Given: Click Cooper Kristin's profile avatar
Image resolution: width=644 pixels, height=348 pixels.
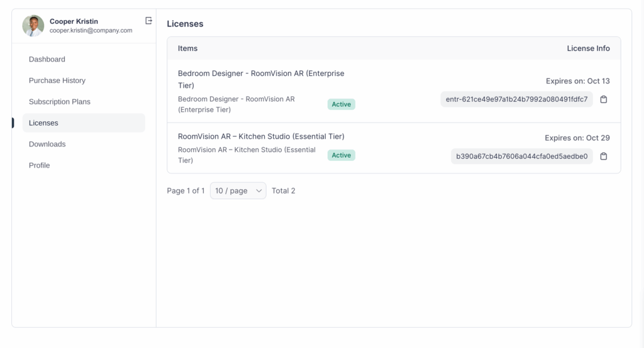Looking at the screenshot, I should [x=33, y=26].
